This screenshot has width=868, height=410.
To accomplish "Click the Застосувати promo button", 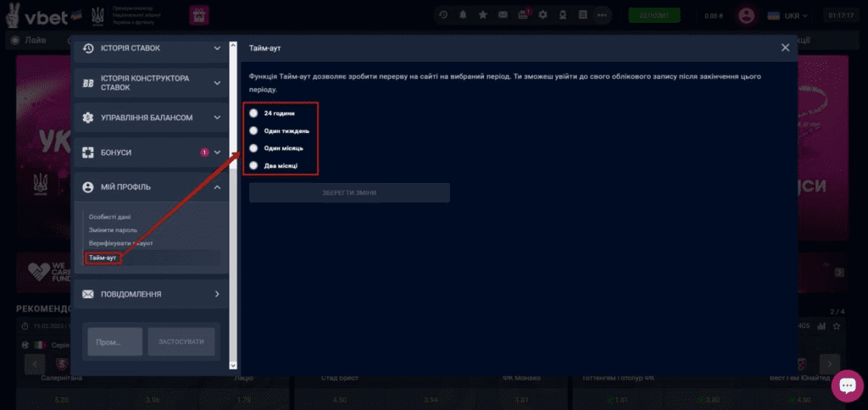I will click(181, 341).
